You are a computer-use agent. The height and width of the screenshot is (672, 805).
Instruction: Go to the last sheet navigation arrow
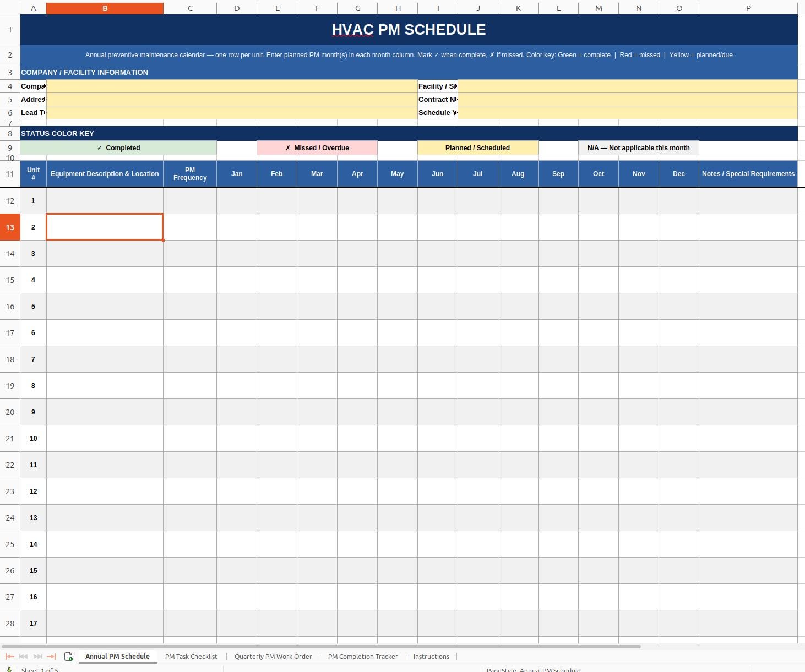point(51,657)
